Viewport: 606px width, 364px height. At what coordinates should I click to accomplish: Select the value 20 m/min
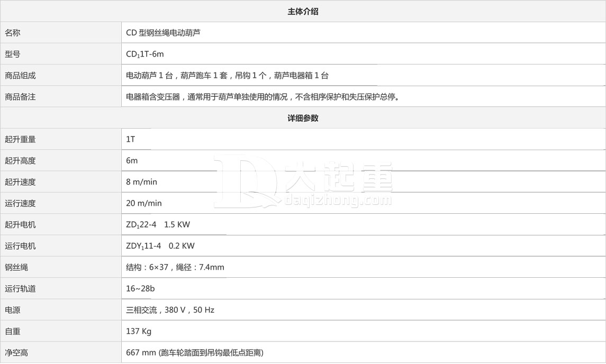point(144,203)
